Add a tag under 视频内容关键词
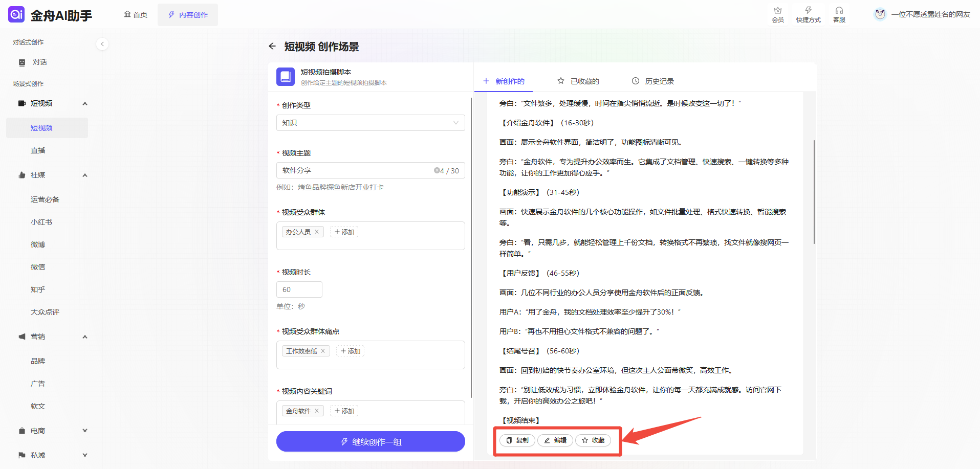980x469 pixels. click(344, 411)
